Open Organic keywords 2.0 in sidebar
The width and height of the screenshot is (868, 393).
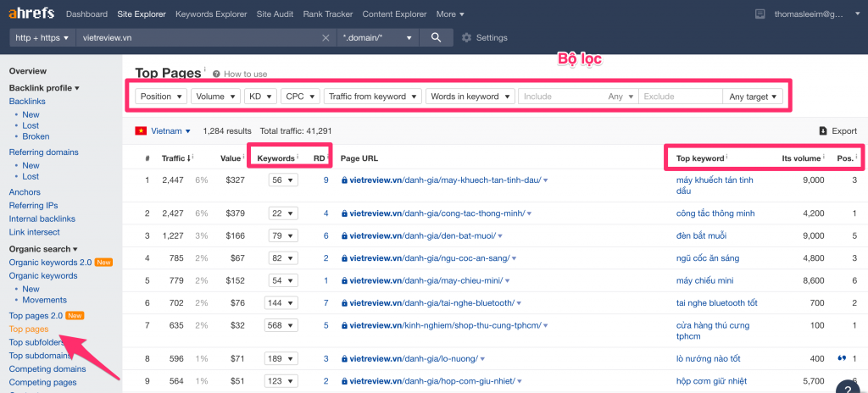[x=50, y=263]
